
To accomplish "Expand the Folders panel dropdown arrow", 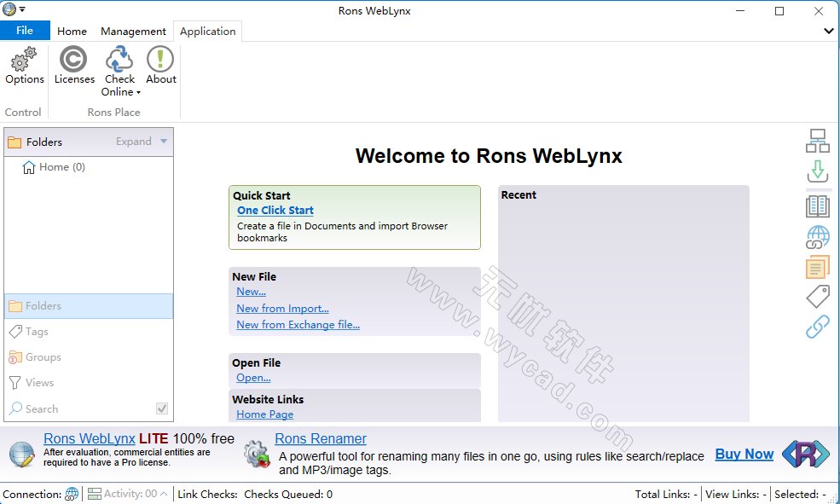I will click(x=164, y=142).
